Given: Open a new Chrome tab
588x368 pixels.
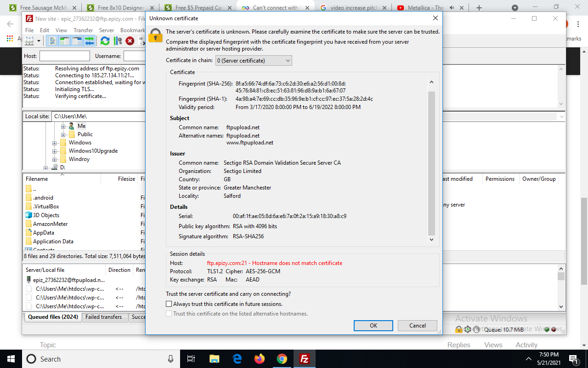Looking at the screenshot, I should click(479, 8).
